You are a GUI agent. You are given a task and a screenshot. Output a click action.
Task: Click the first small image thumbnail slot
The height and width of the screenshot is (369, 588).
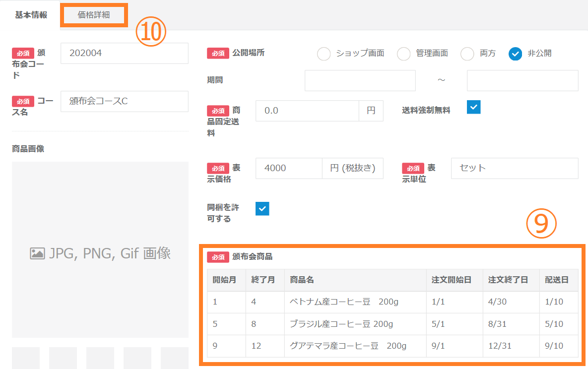click(x=26, y=358)
